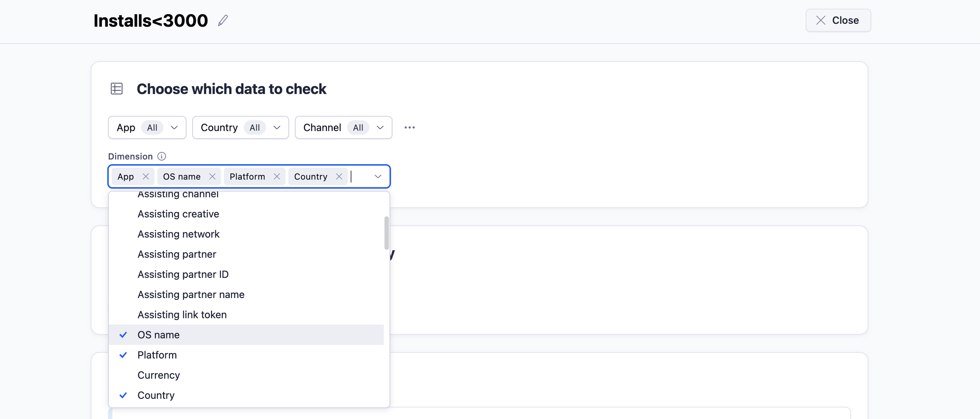
Task: Click the Dimension info icon
Action: pyautogui.click(x=162, y=156)
